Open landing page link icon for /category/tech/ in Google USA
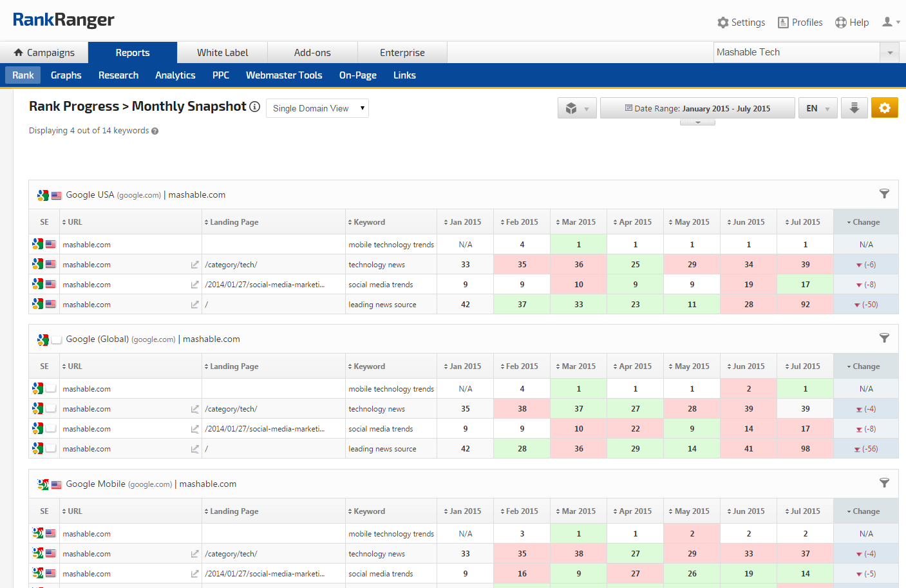Screen dimensions: 906x588 (194, 265)
